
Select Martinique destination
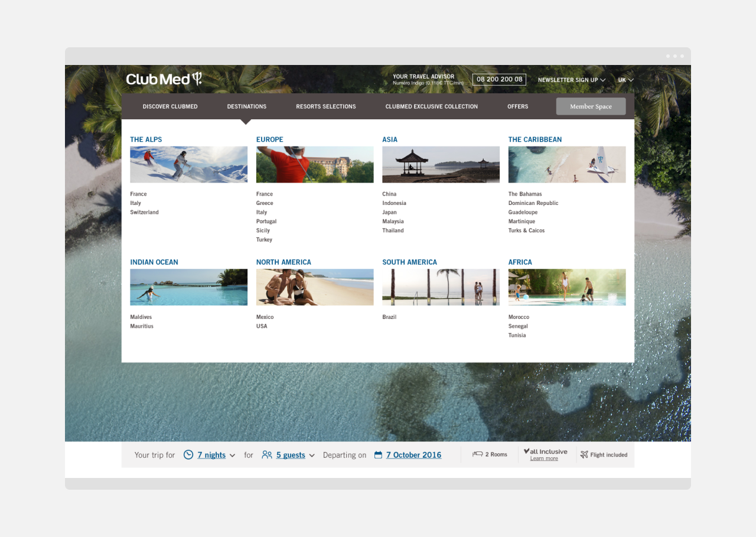522,222
